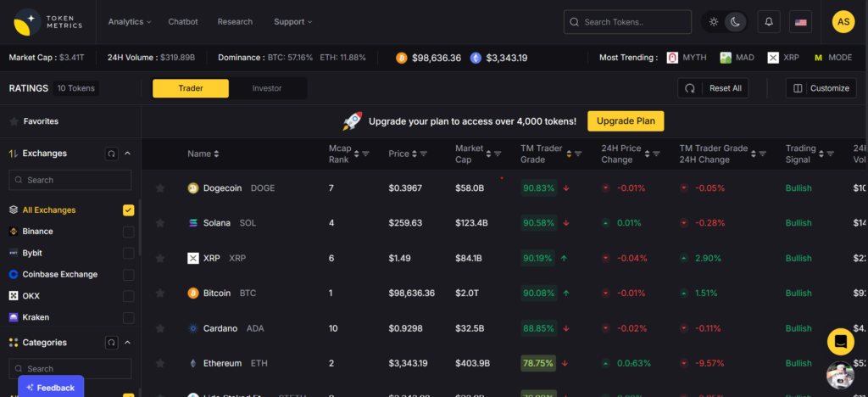The height and width of the screenshot is (397, 868).
Task: Open the Chatbot menu item
Action: [183, 21]
